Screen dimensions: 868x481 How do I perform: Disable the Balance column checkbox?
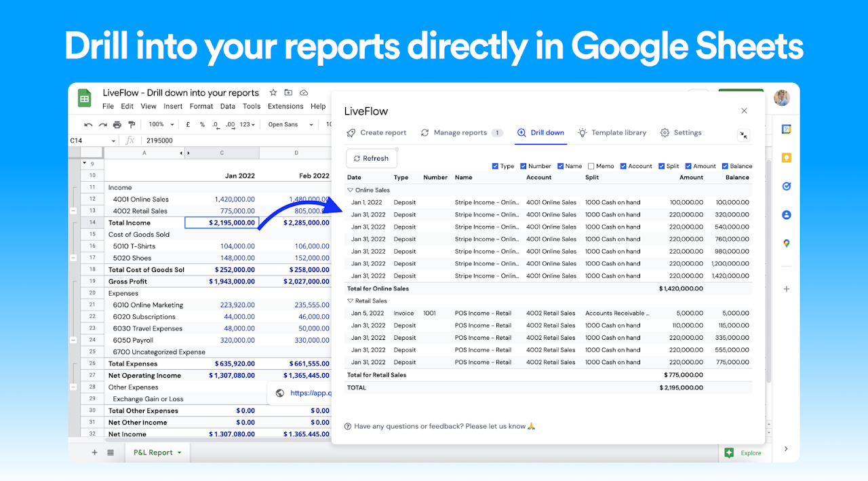pos(725,166)
